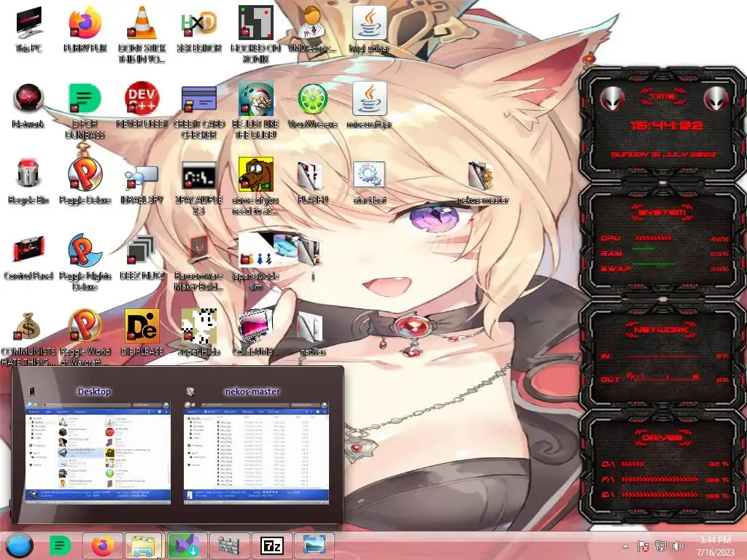Launch Peggle Nights Deluxe shortcut
Screen dimensions: 747x560
[x=85, y=262]
